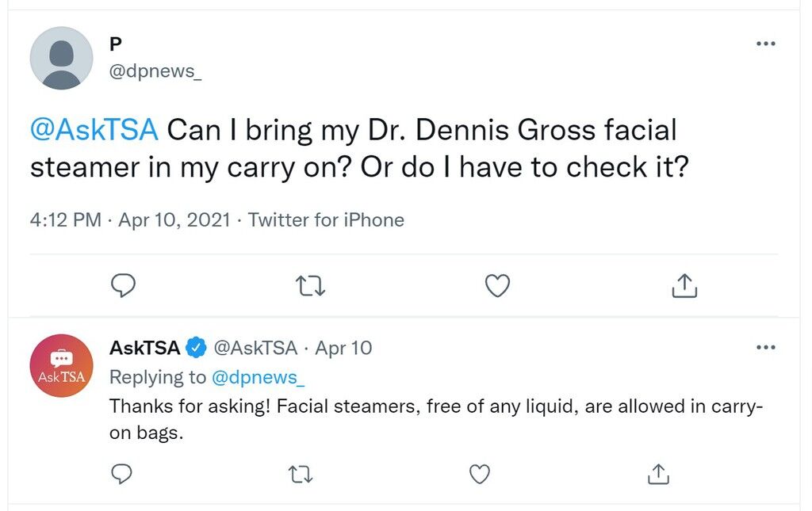The width and height of the screenshot is (812, 511).
Task: Open the @dpnews_ link in Replying to
Action: click(x=259, y=378)
